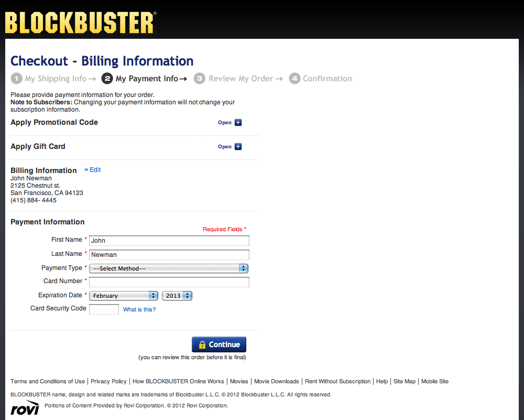The width and height of the screenshot is (524, 420).
Task: Click the step 2 circle for My Payment Info
Action: pos(107,78)
